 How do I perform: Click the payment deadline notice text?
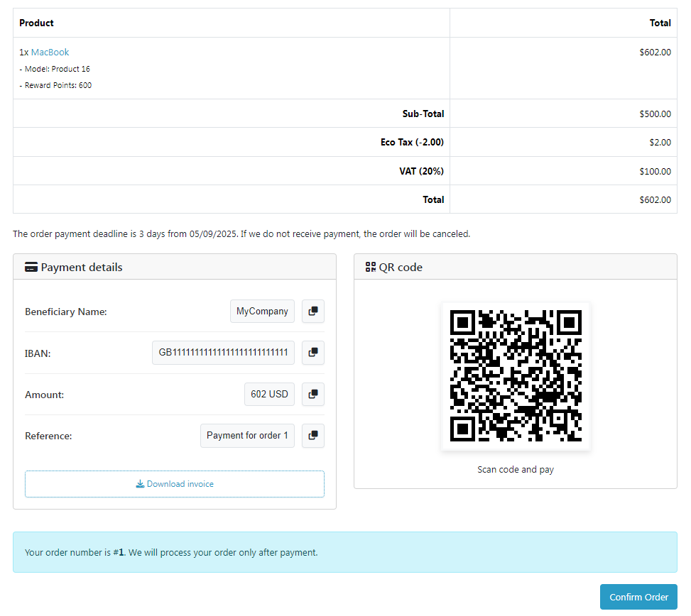tap(241, 233)
